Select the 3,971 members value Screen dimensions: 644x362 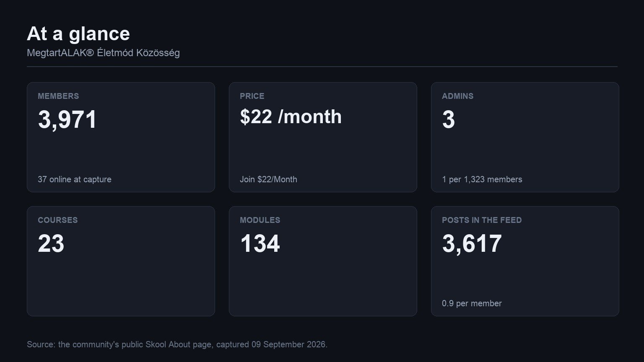(x=68, y=119)
